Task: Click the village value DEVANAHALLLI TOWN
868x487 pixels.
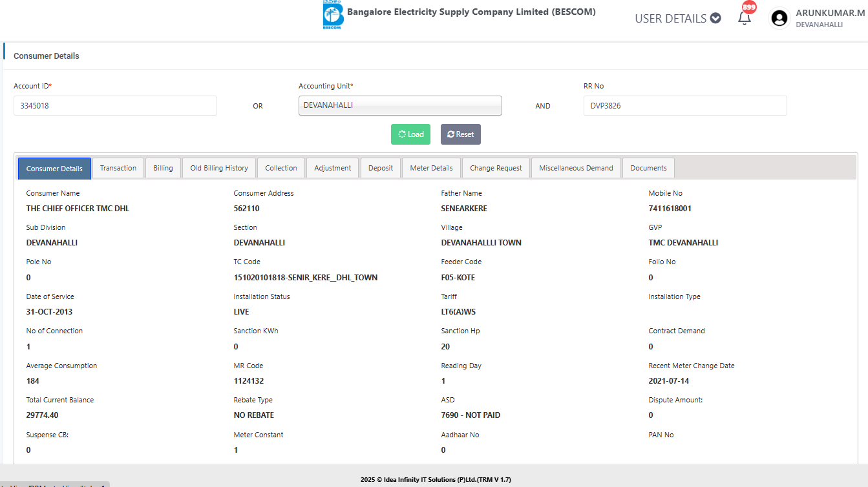Action: [x=482, y=243]
